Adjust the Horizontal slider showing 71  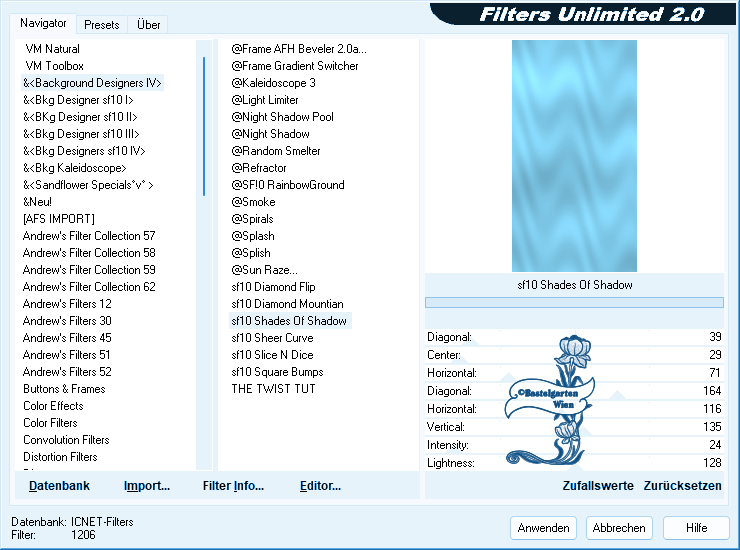(x=574, y=373)
